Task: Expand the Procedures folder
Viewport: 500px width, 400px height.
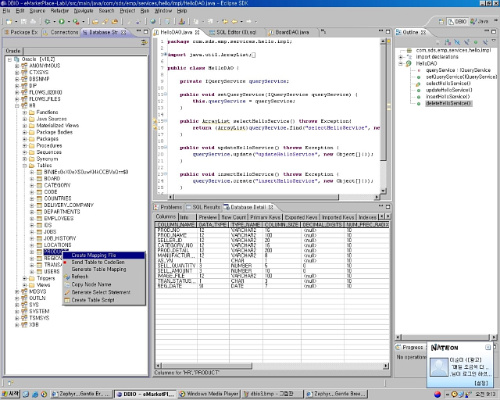Action: tap(25, 146)
